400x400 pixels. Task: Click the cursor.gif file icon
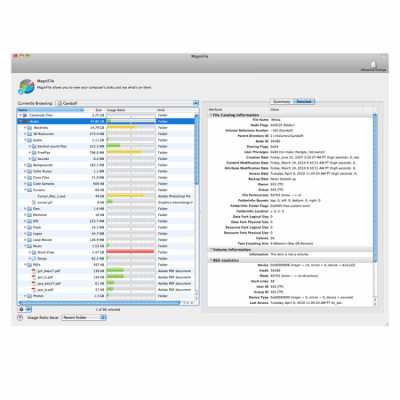click(x=34, y=202)
